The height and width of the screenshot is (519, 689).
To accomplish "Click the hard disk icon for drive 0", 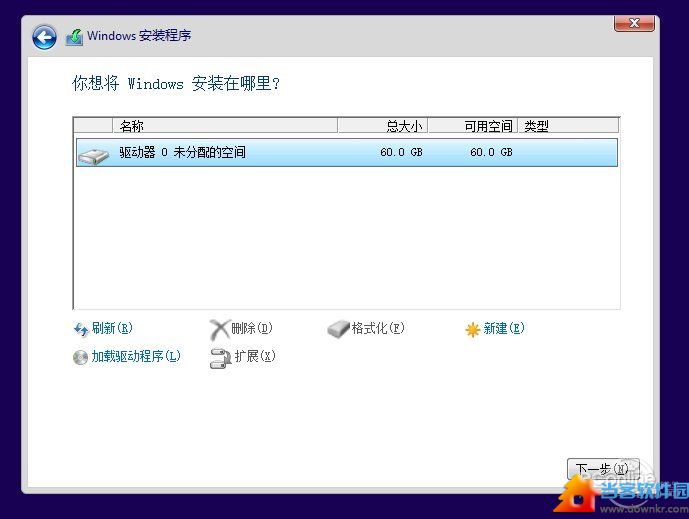I will 94,155.
